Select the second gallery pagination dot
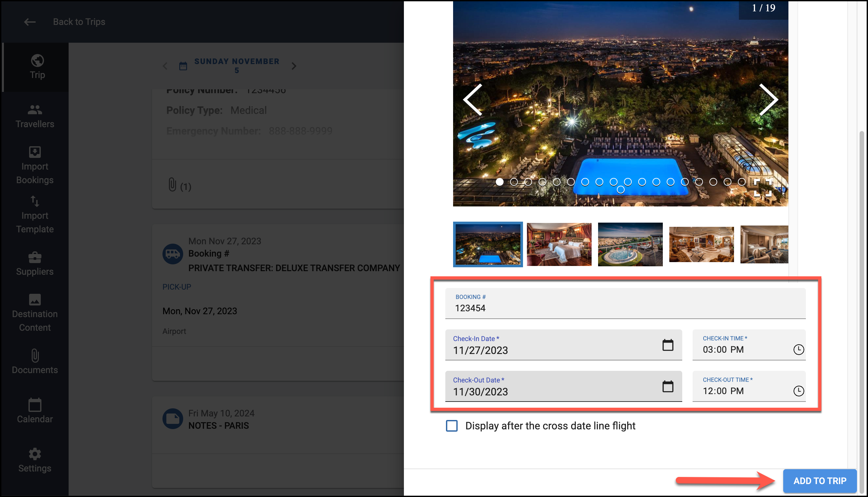This screenshot has height=497, width=868. coord(514,182)
